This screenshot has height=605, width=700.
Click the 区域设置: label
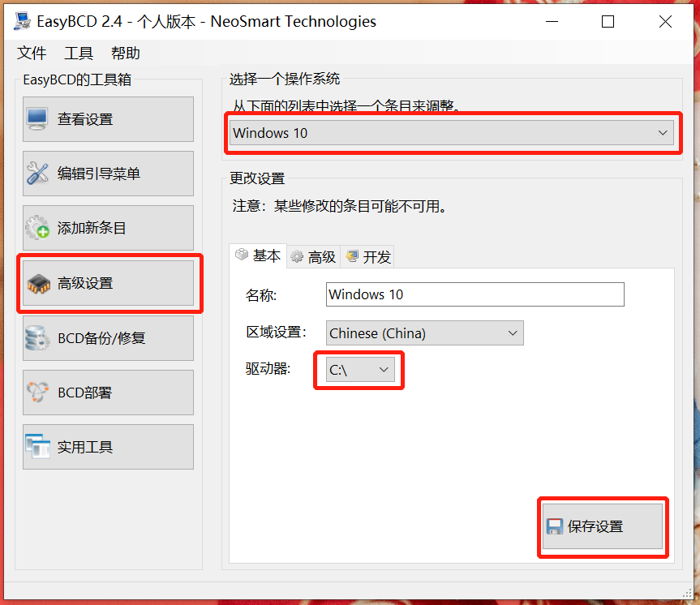pyautogui.click(x=277, y=333)
